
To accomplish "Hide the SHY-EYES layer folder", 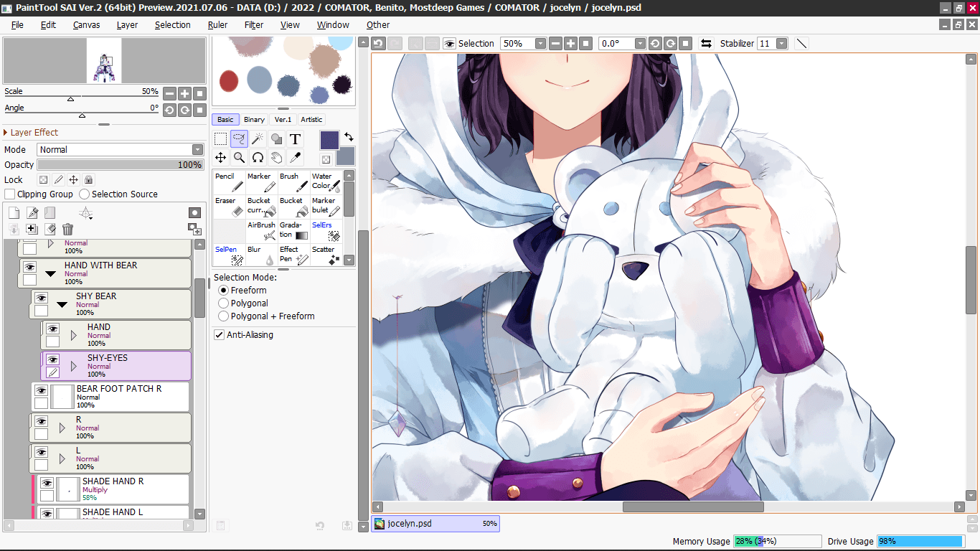I will click(52, 359).
